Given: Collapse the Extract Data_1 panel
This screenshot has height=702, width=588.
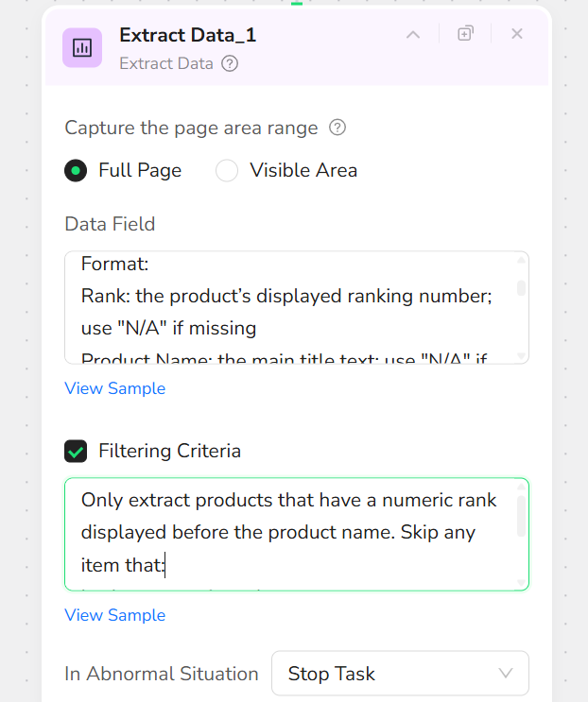Looking at the screenshot, I should (x=413, y=35).
